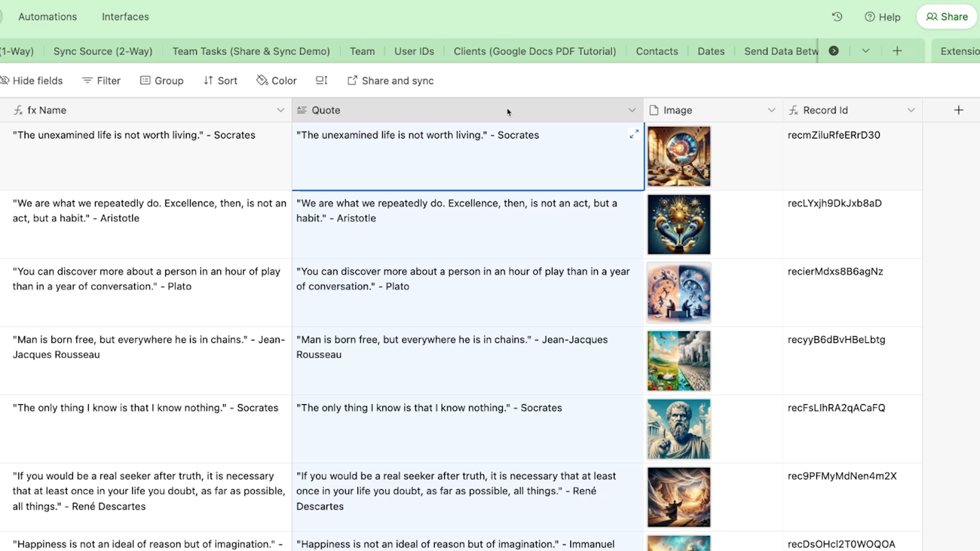Switch to the Team table tab
The height and width of the screenshot is (551, 980).
(363, 51)
